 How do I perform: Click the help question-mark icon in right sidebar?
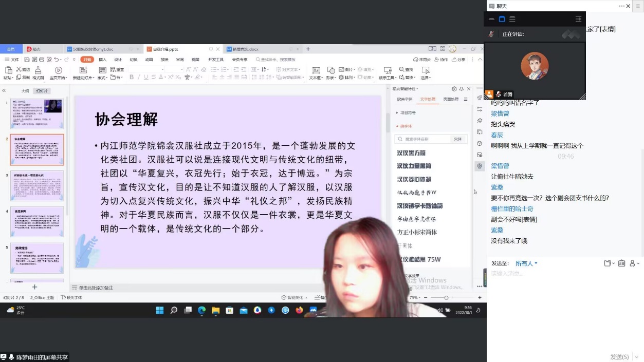pos(480,143)
